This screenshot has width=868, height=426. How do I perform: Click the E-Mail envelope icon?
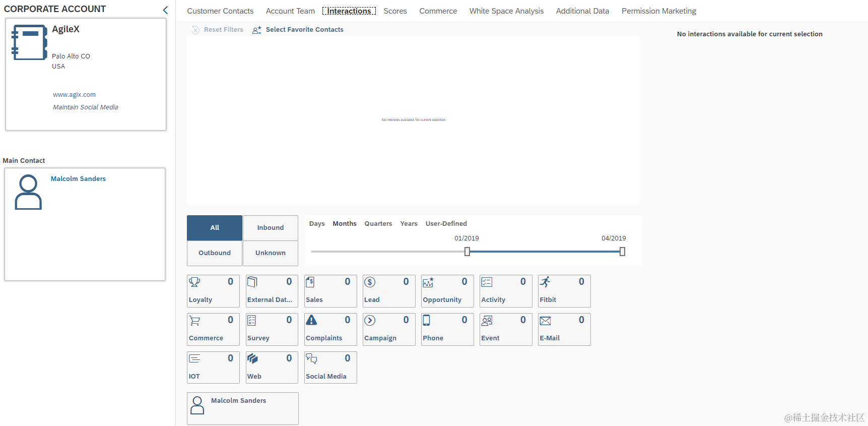545,321
